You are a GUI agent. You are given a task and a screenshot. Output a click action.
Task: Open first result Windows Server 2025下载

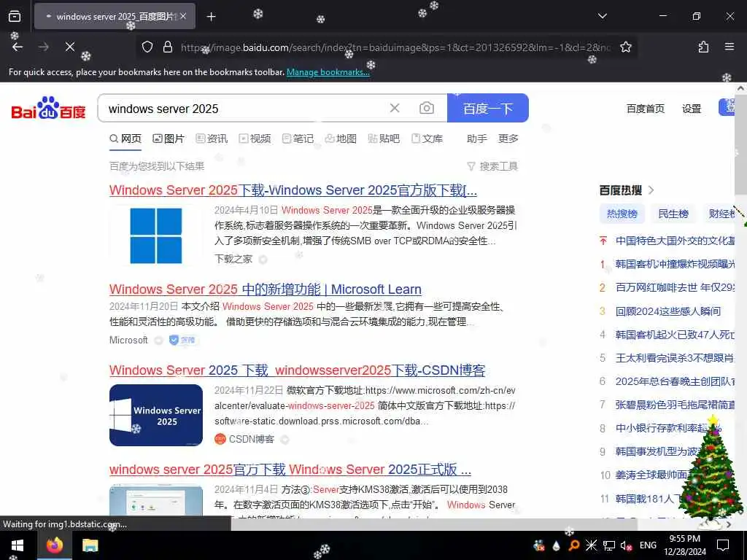293,190
